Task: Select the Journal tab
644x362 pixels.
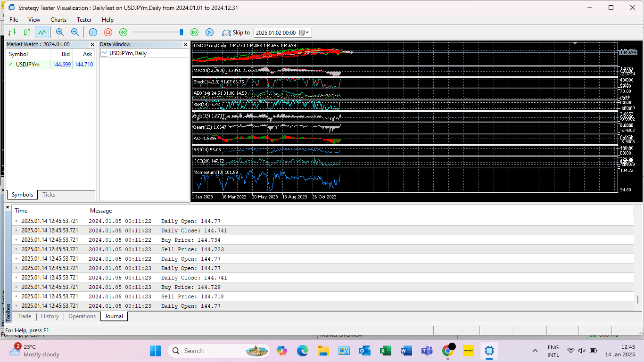Action: coord(114,316)
